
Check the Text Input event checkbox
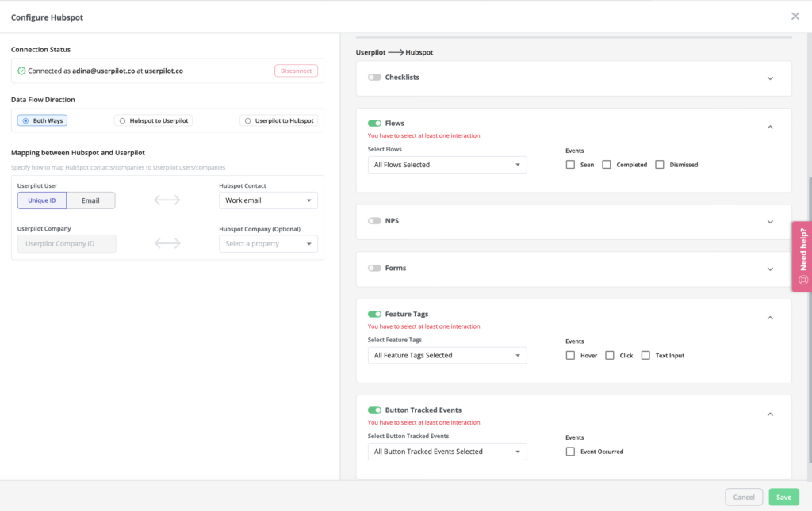click(x=645, y=355)
